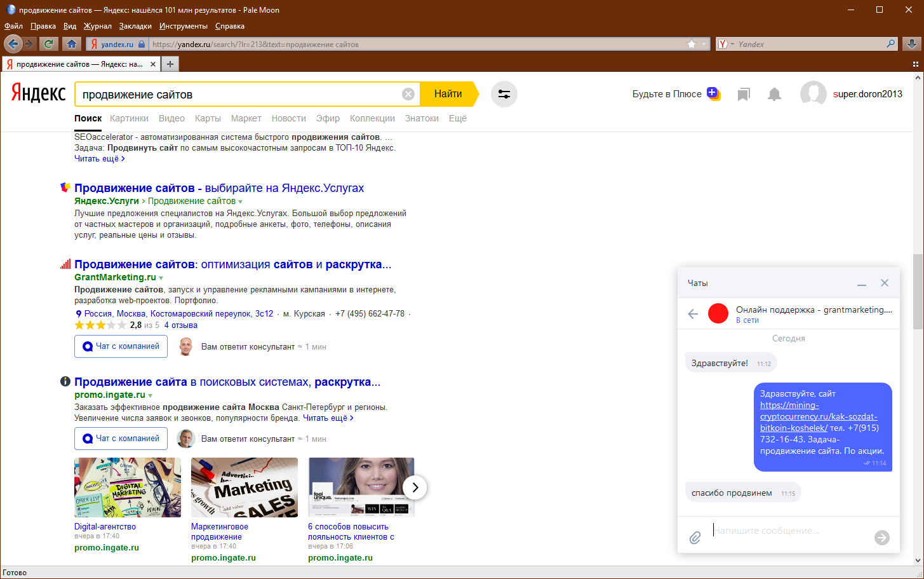Viewport: 924px width, 579px height.
Task: Bookmark page with the star icon
Action: tap(692, 44)
